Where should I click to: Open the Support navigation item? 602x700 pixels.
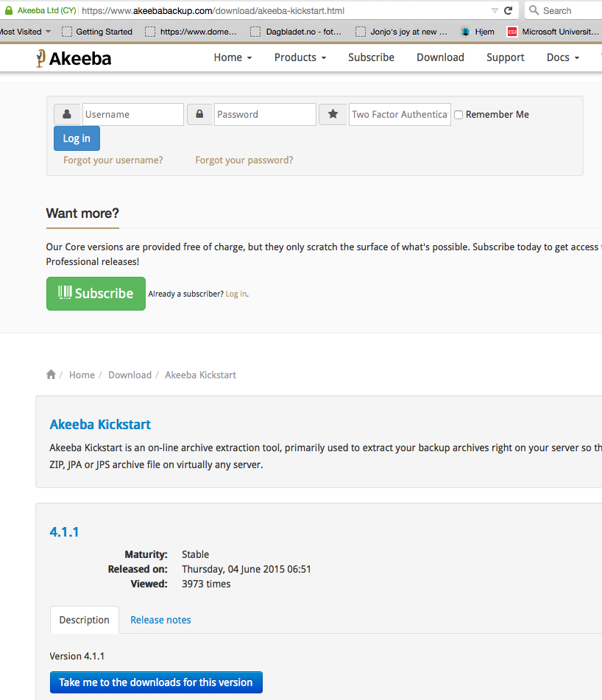505,57
